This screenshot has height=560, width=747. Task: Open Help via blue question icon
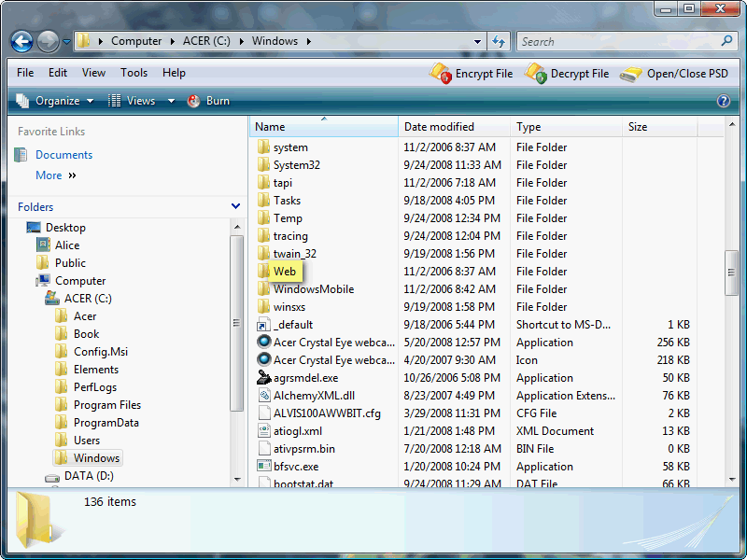coord(723,101)
